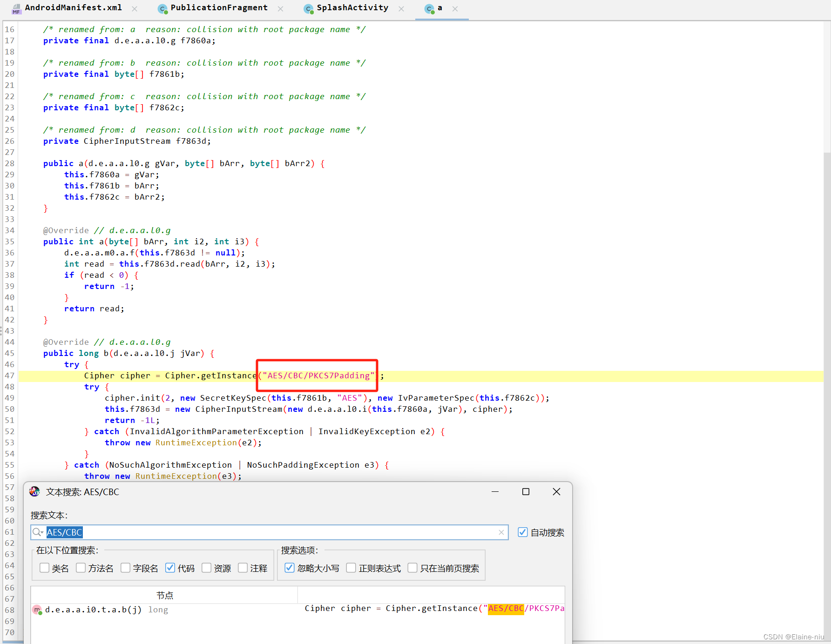
Task: Select the class 'a' tab
Action: click(x=439, y=8)
